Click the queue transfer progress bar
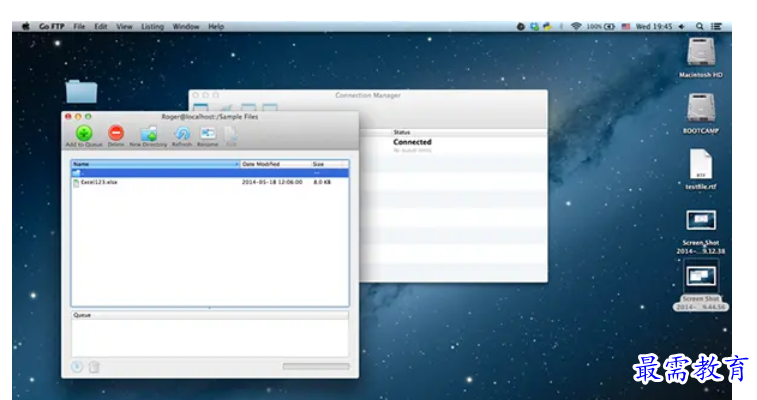Screen dimensions: 757x400 [316, 367]
